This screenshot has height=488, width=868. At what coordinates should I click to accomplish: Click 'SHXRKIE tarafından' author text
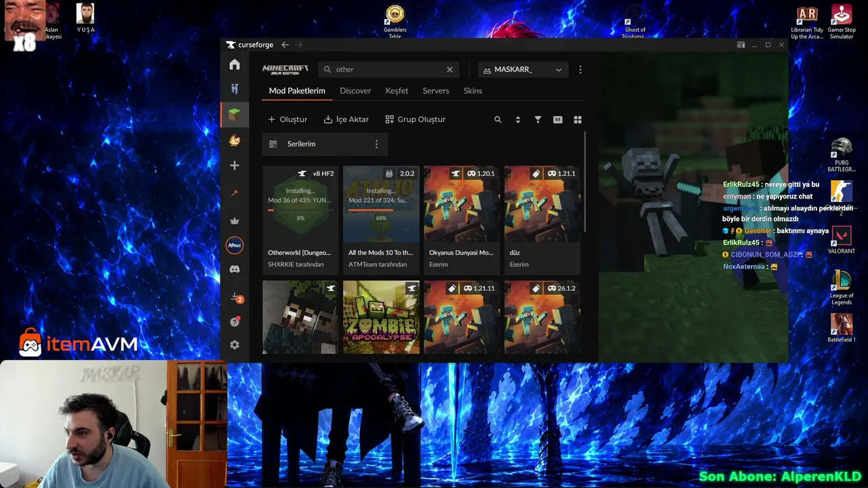[x=296, y=264]
